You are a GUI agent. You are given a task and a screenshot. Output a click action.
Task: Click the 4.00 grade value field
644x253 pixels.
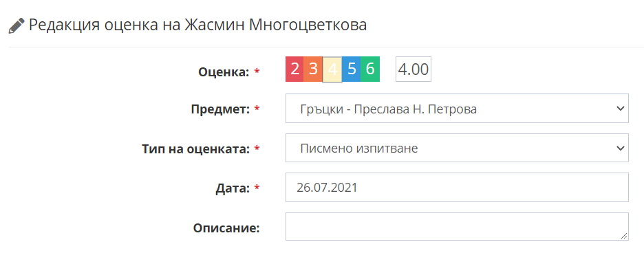coord(414,69)
